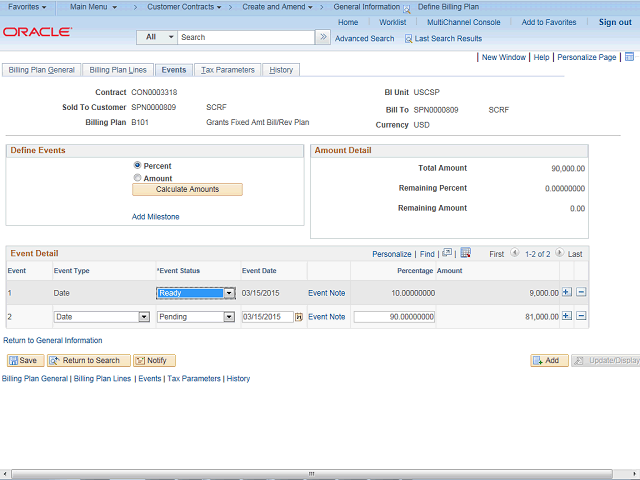Image resolution: width=640 pixels, height=480 pixels.
Task: Show previous rows arrow in Event Detail
Action: (515, 253)
